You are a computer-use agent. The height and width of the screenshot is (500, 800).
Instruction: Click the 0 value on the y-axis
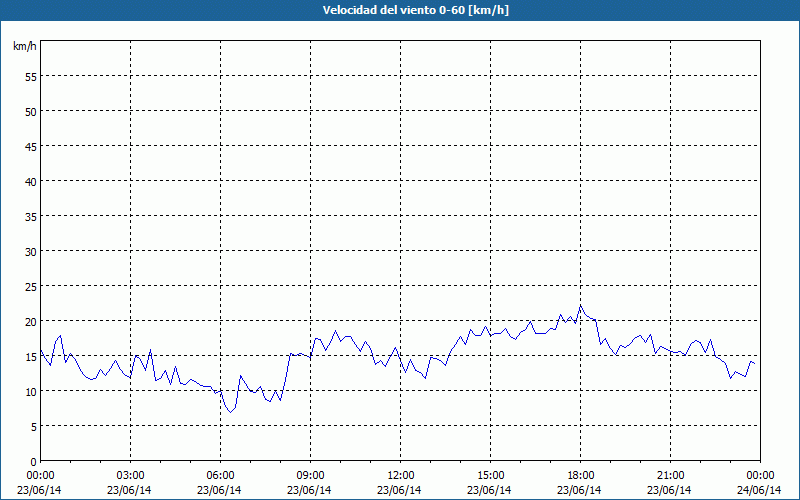tap(34, 462)
